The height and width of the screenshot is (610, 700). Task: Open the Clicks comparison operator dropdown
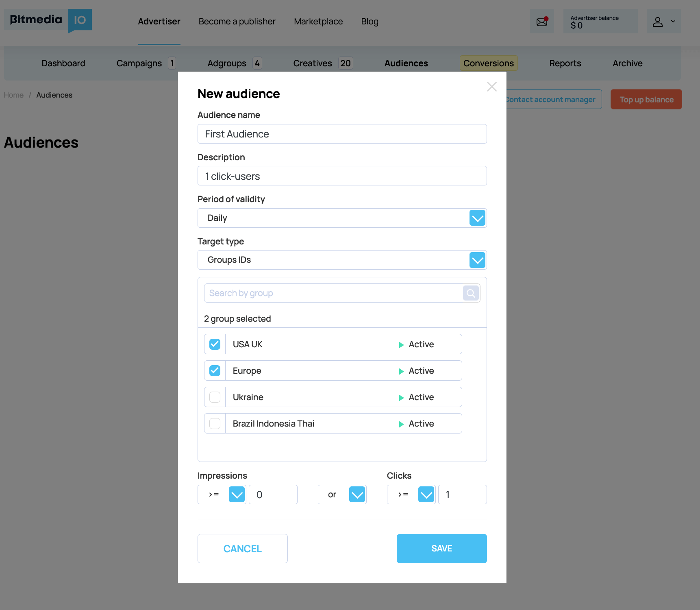tap(426, 495)
